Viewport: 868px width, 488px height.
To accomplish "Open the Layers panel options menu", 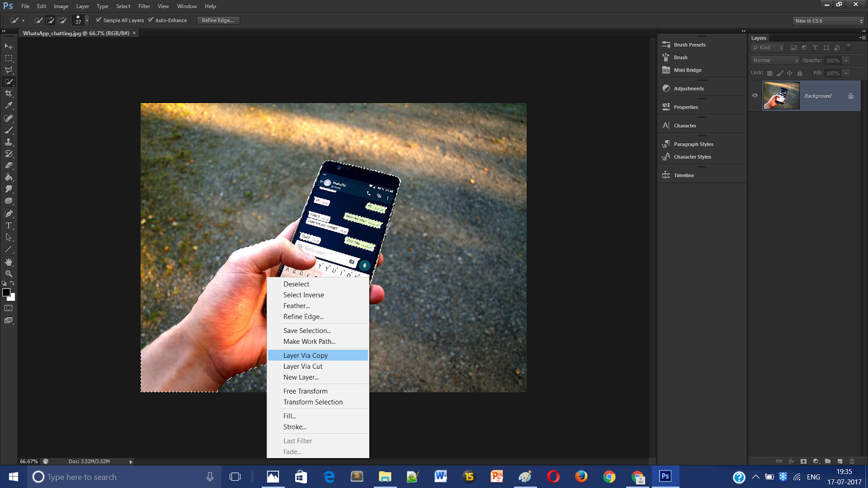I will point(863,38).
